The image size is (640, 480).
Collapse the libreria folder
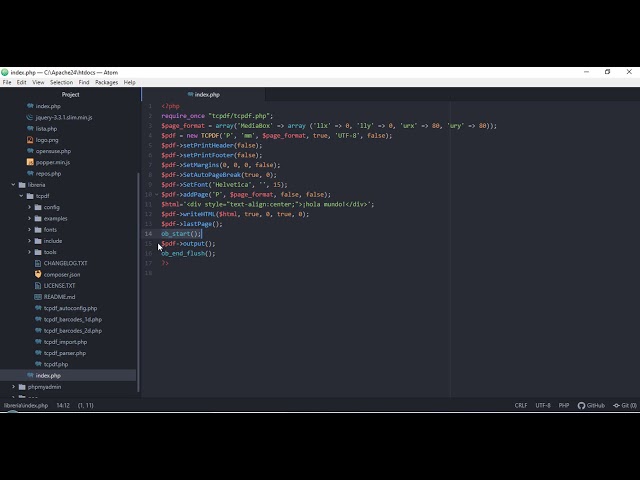[14, 185]
